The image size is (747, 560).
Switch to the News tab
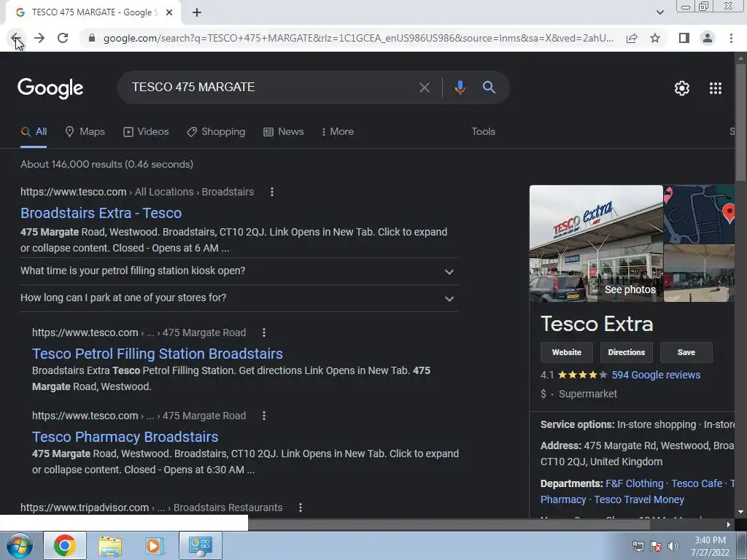point(284,132)
